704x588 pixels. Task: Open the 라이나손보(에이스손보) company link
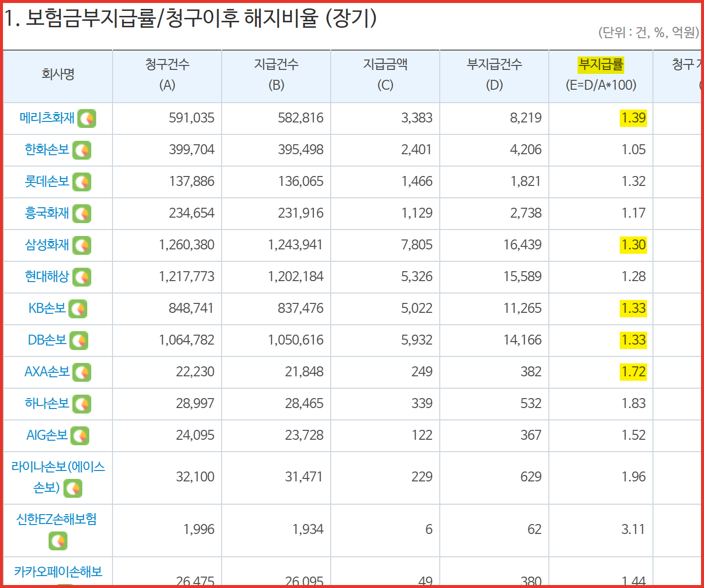coord(58,477)
